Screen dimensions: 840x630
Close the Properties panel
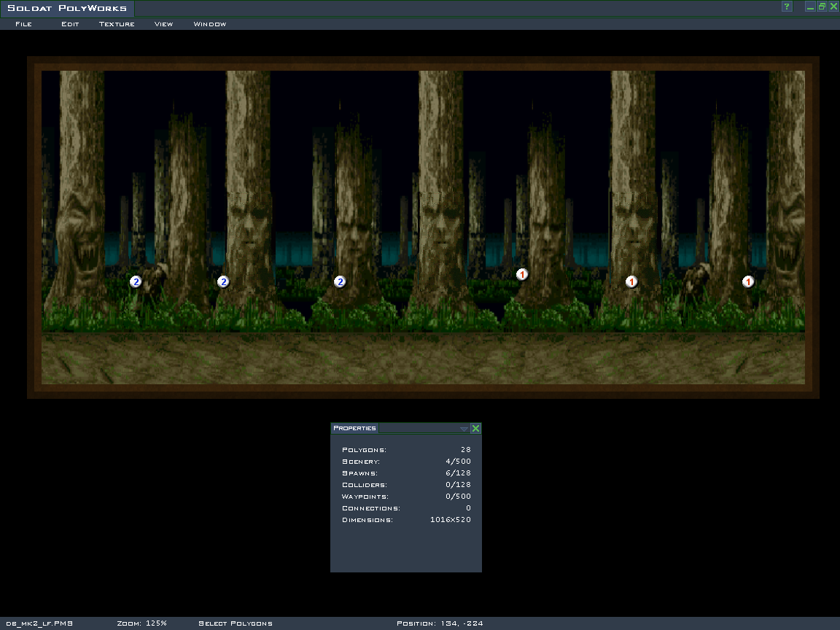click(x=476, y=429)
